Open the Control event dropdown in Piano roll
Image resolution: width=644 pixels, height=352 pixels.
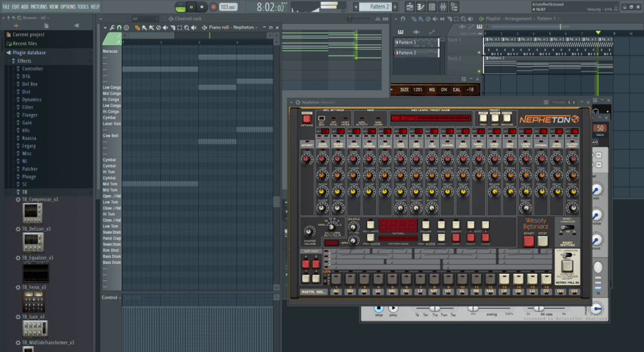click(x=111, y=297)
